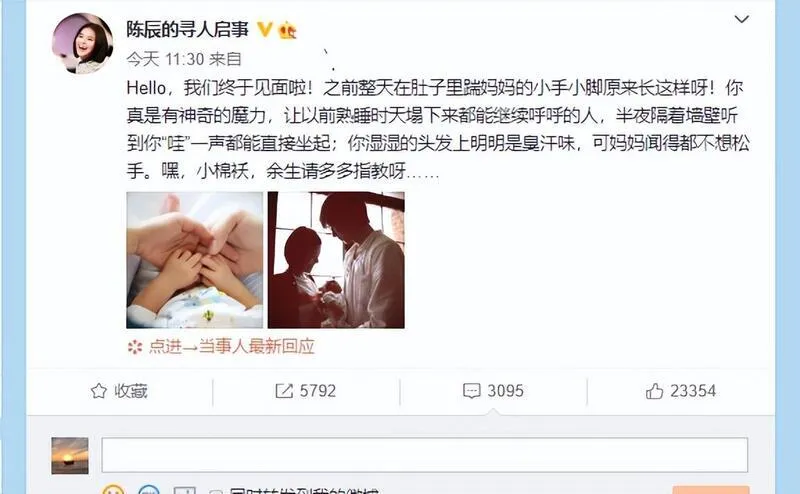This screenshot has width=800, height=494.
Task: Like the post with thumbs-up 23354
Action: coord(681,391)
